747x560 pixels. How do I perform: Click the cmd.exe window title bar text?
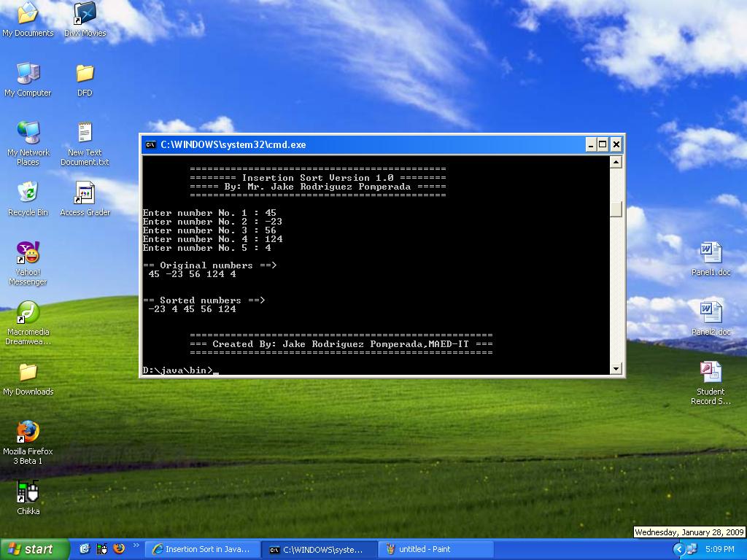pos(233,145)
